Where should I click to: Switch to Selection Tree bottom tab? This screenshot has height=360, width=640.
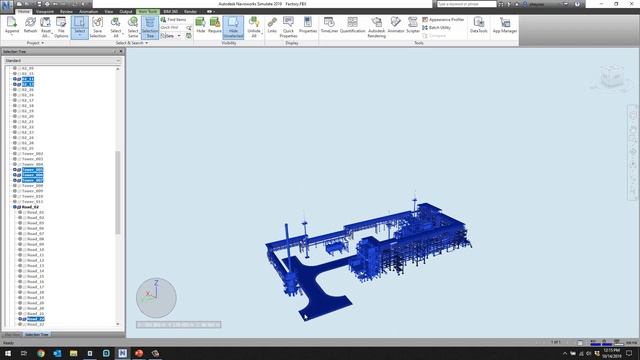(37, 334)
